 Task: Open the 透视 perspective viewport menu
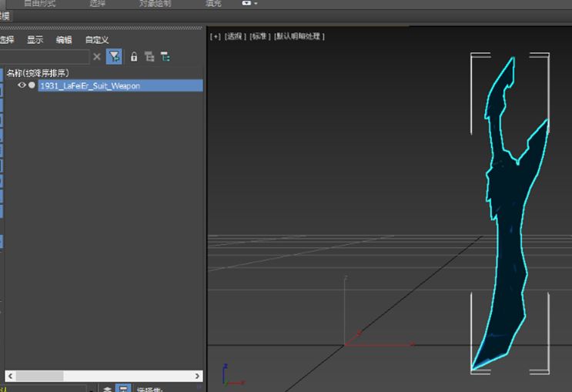click(236, 36)
